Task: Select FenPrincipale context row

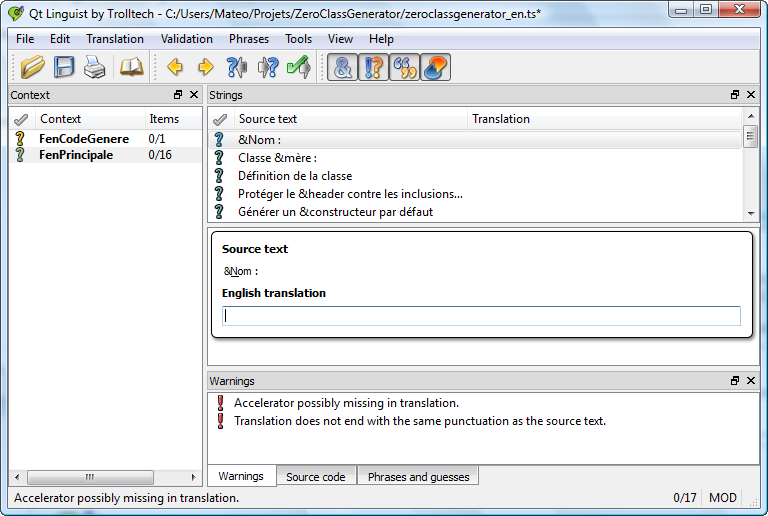Action: (105, 155)
